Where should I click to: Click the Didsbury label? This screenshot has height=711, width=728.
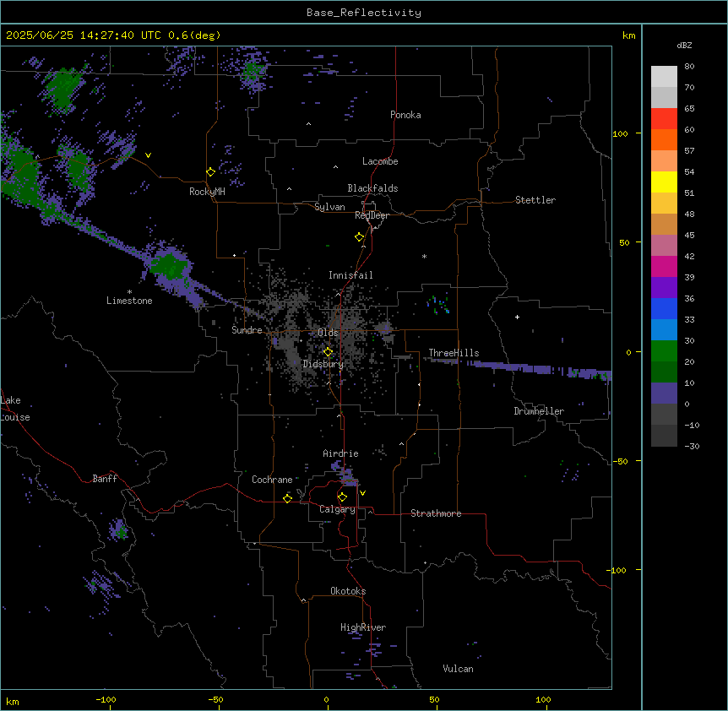click(323, 364)
